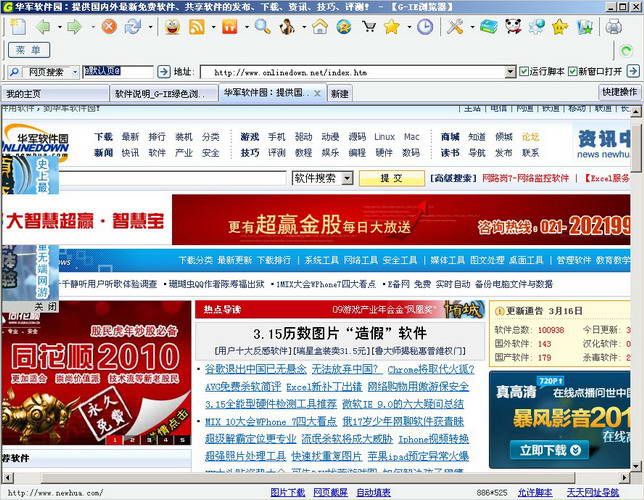Viewport: 644px width, 500px height.
Task: Close the 华军软件园 tab
Action: [317, 93]
